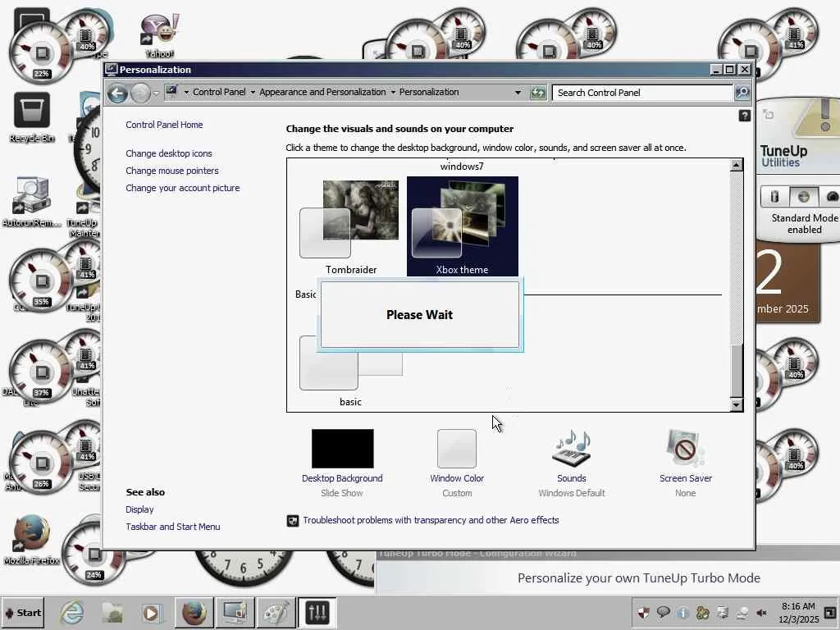Open Internet Explorer from the taskbar
Screen dimensions: 840x630
tap(71, 613)
